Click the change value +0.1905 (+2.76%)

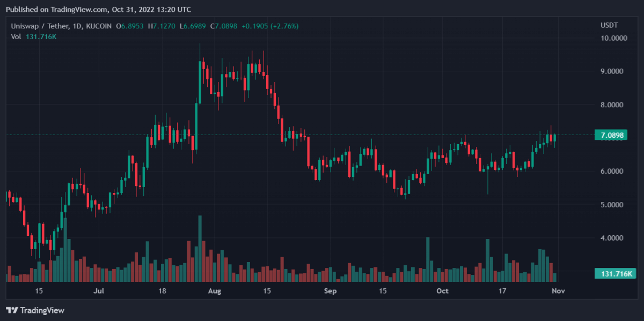(270, 26)
